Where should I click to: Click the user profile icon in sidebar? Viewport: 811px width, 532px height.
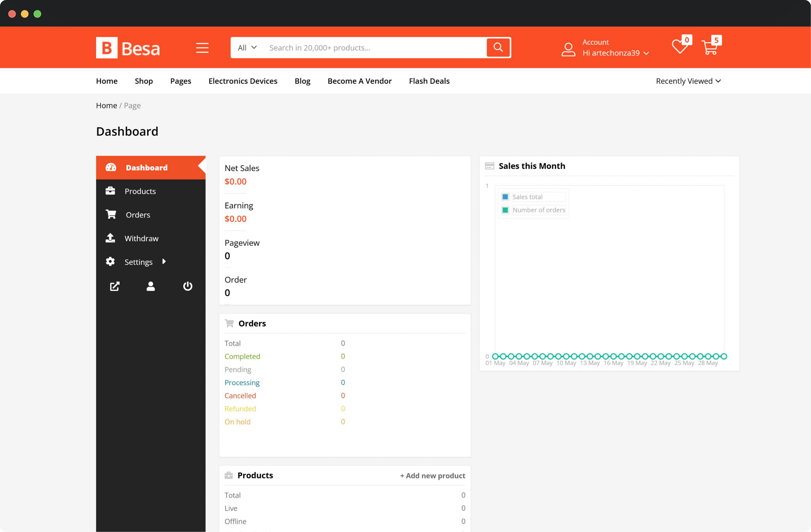151,286
